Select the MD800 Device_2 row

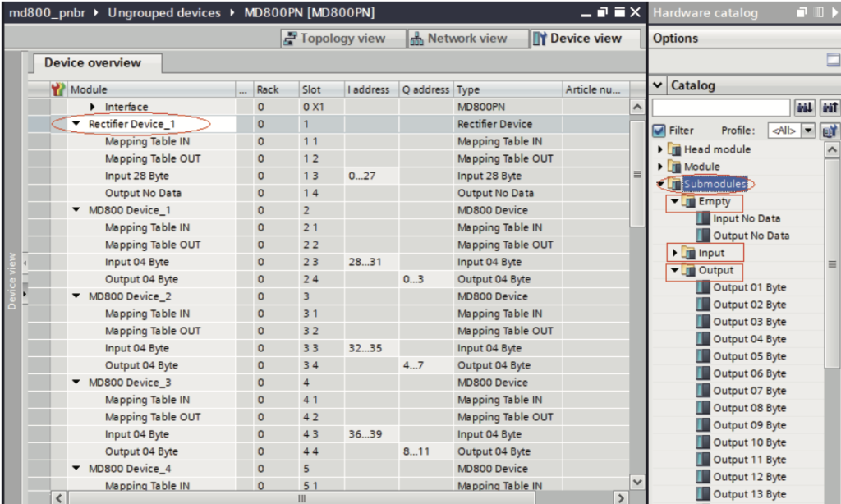point(130,296)
